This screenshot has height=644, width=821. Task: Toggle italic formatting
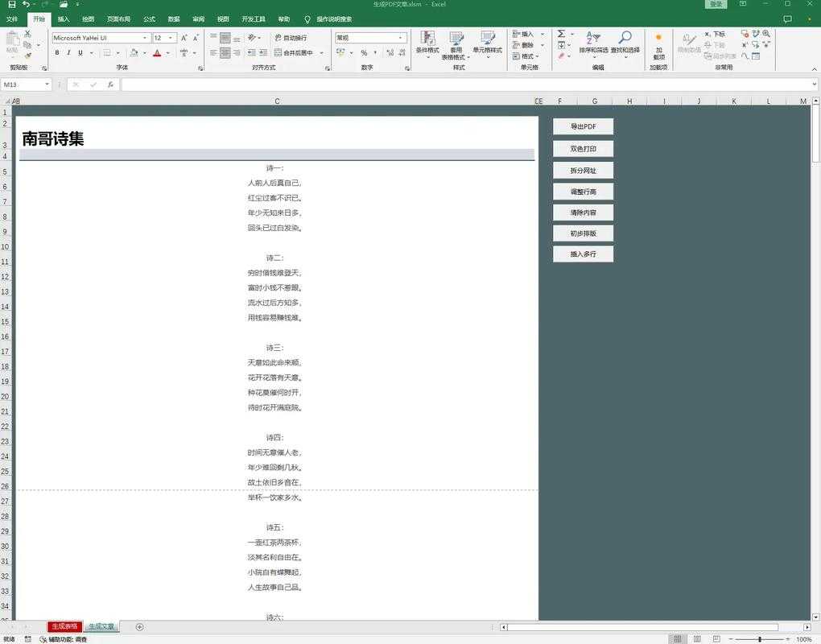tap(68, 53)
